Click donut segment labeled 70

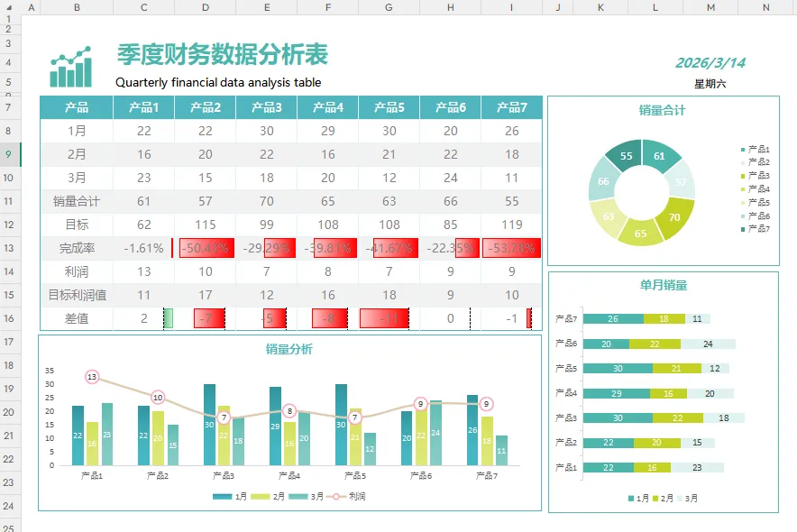point(674,217)
